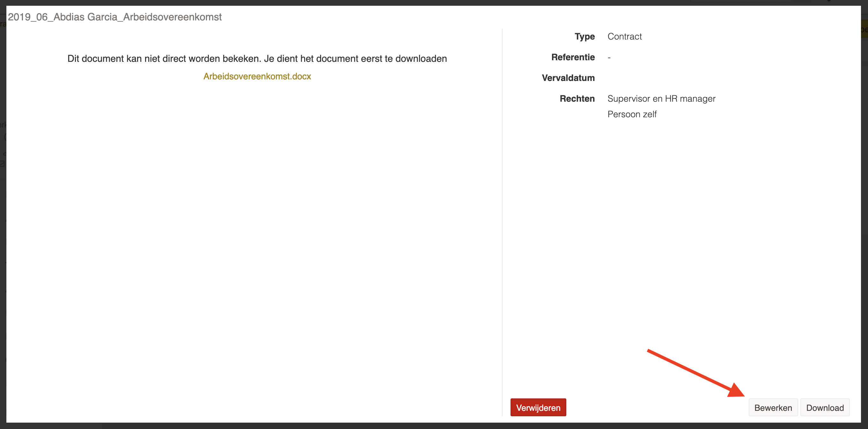
Task: Click the Referentie label
Action: click(x=573, y=57)
